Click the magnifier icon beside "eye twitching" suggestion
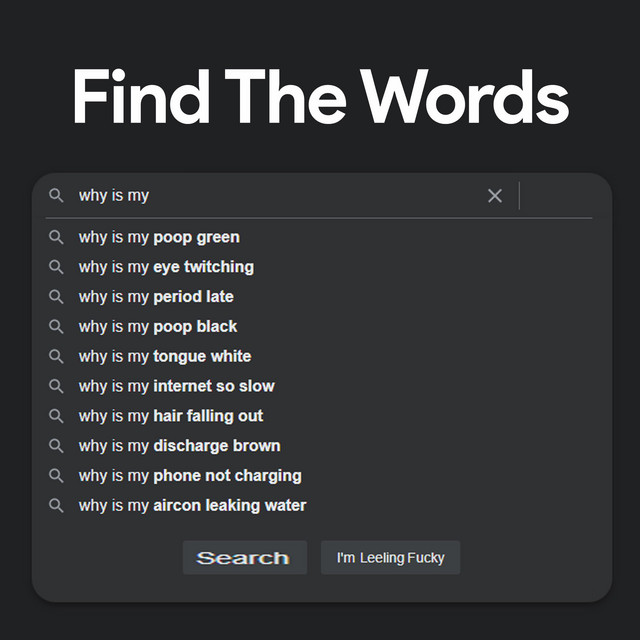This screenshot has height=640, width=640. [57, 267]
